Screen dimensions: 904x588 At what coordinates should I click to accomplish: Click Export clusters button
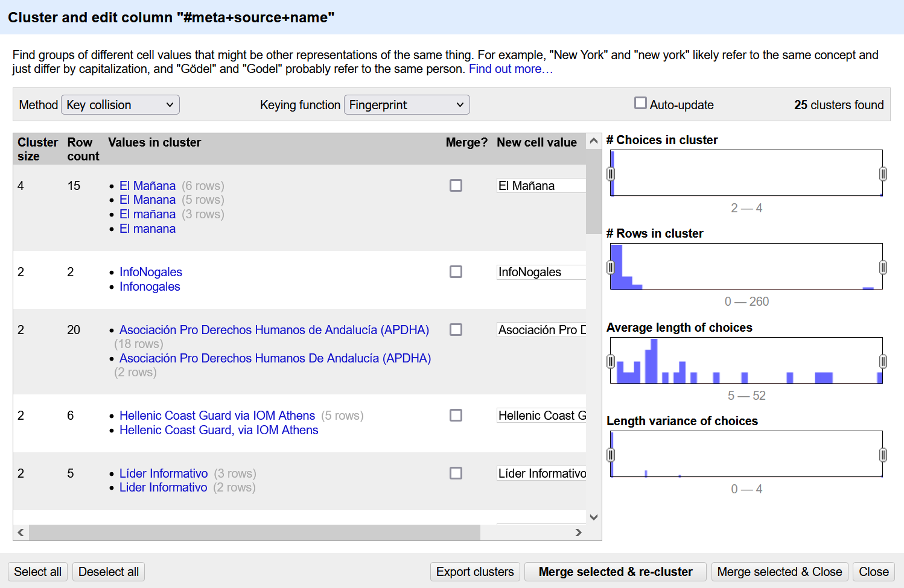pos(475,572)
